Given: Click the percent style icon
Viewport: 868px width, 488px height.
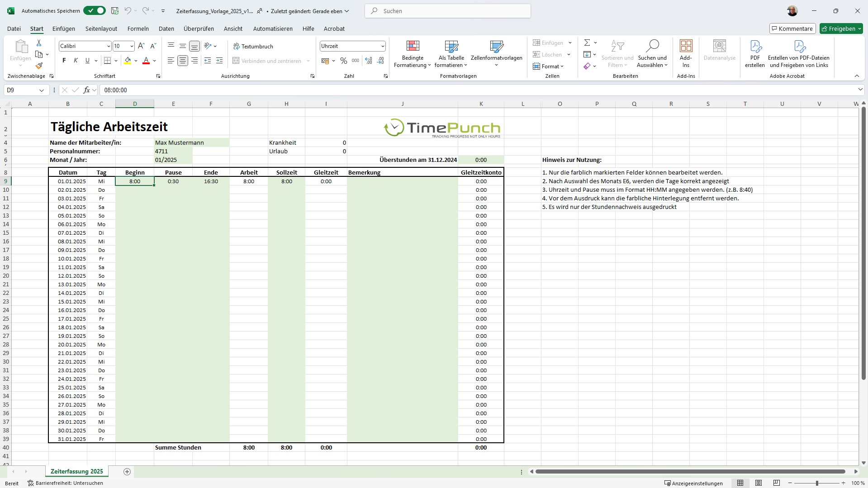Looking at the screenshot, I should tap(344, 61).
